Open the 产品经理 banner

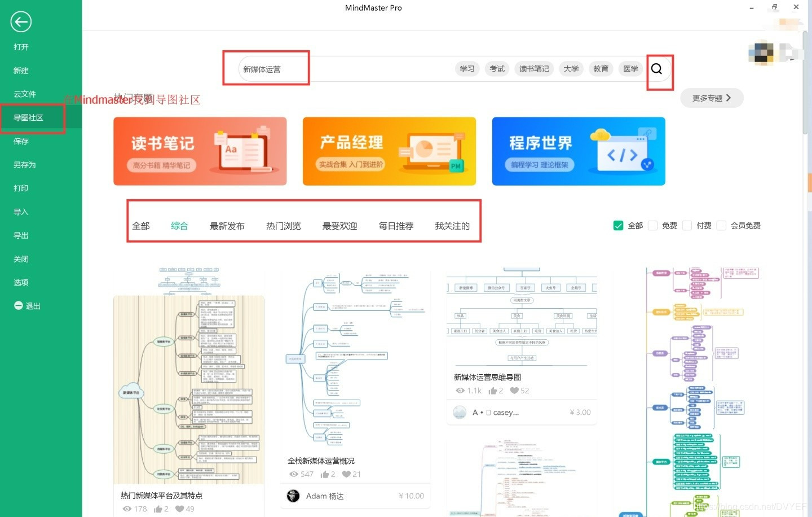(x=389, y=151)
